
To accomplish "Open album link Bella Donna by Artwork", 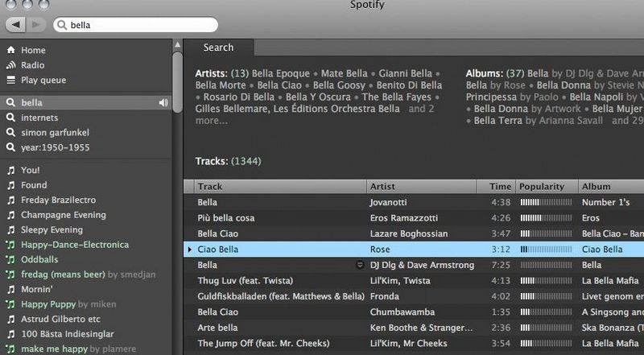I will (501, 109).
